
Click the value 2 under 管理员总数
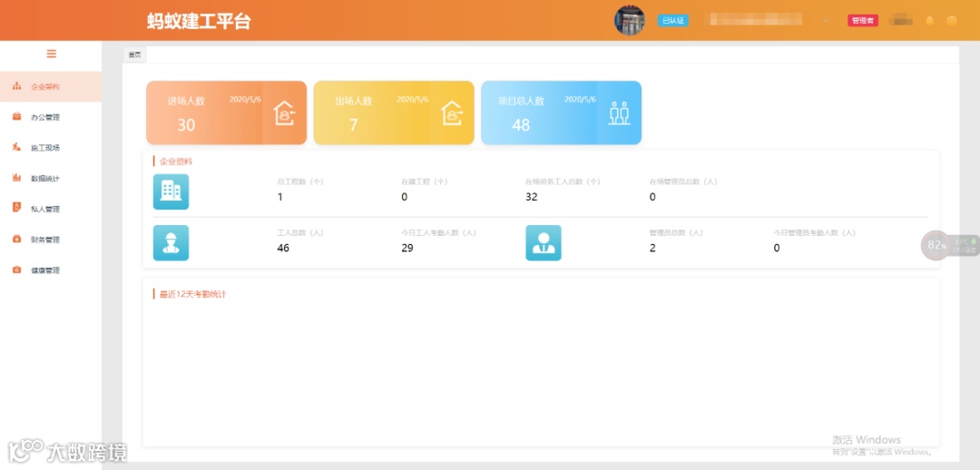[x=652, y=248]
